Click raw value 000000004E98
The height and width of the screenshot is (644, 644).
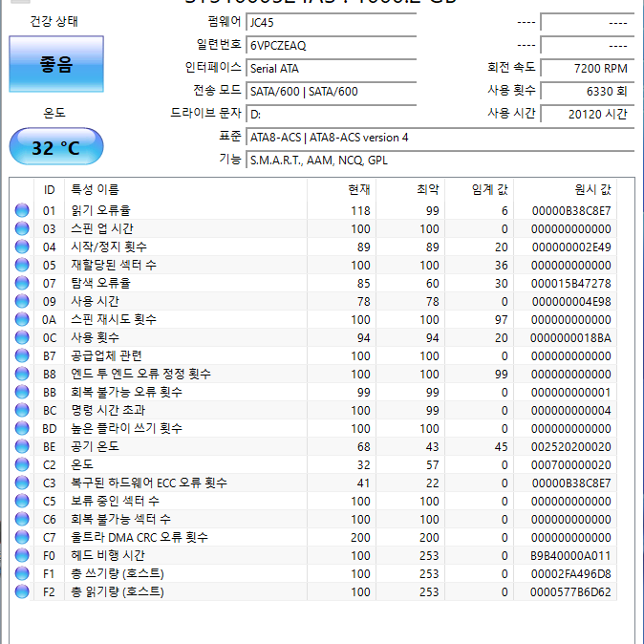coord(571,302)
